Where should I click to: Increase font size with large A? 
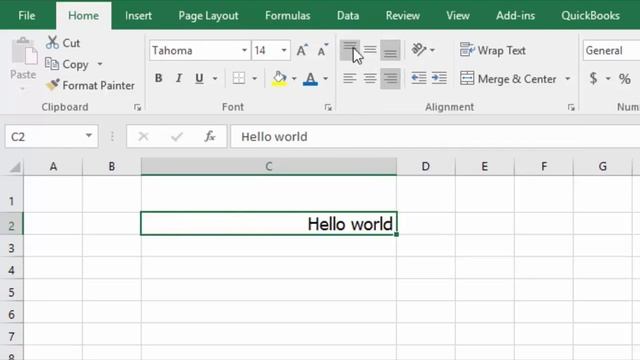(x=302, y=50)
